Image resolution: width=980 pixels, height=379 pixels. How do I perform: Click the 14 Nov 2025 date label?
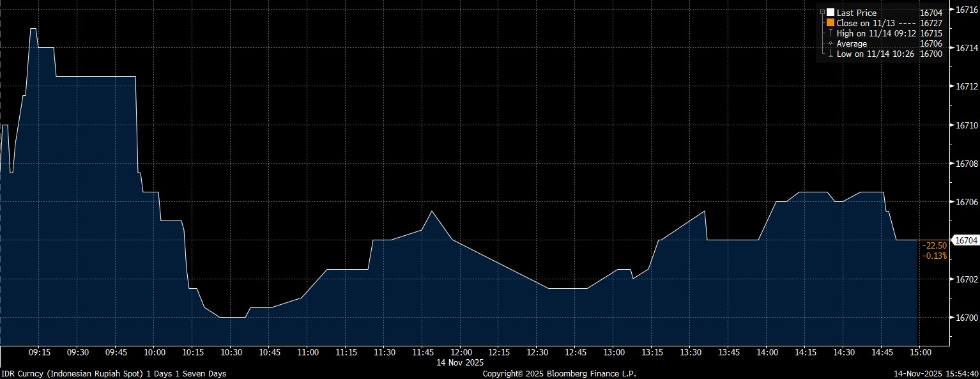point(461,362)
